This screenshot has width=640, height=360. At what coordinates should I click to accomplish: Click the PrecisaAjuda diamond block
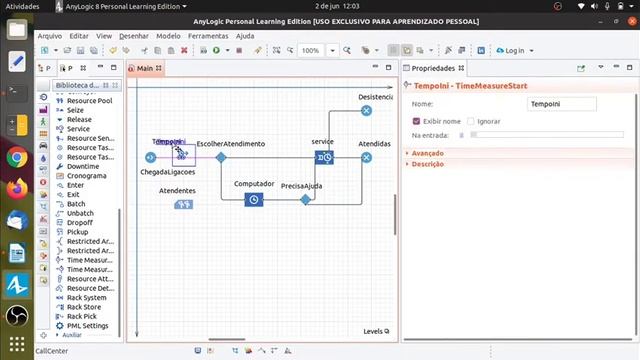305,200
